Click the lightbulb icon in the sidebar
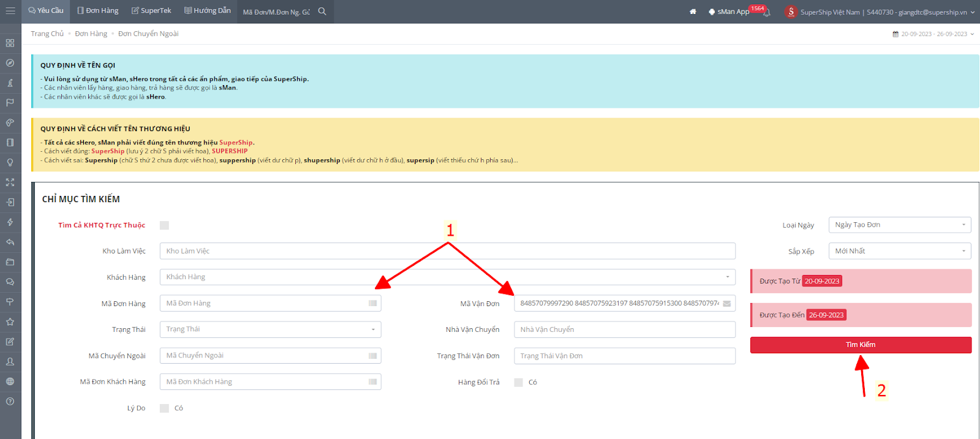 (10, 162)
